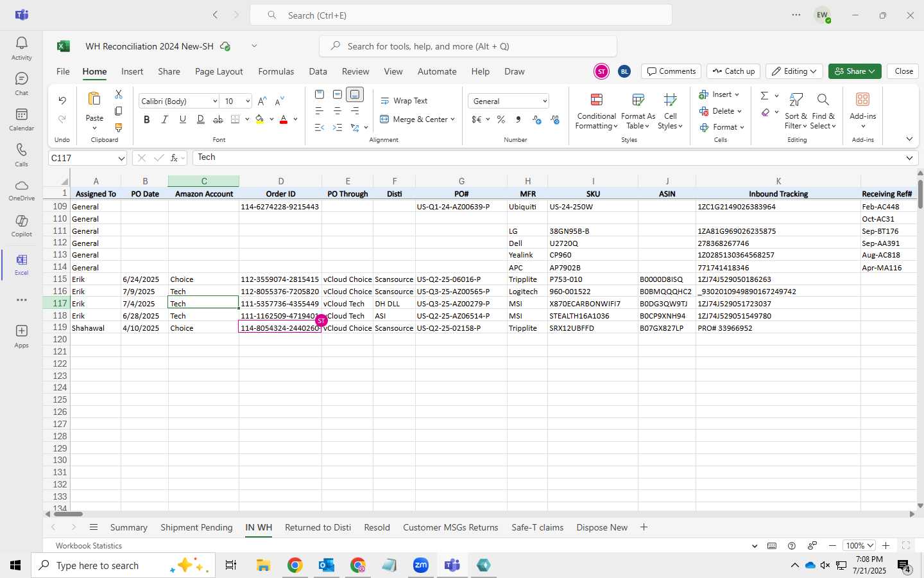The height and width of the screenshot is (578, 924).
Task: Click the Format Painter icon
Action: (118, 128)
